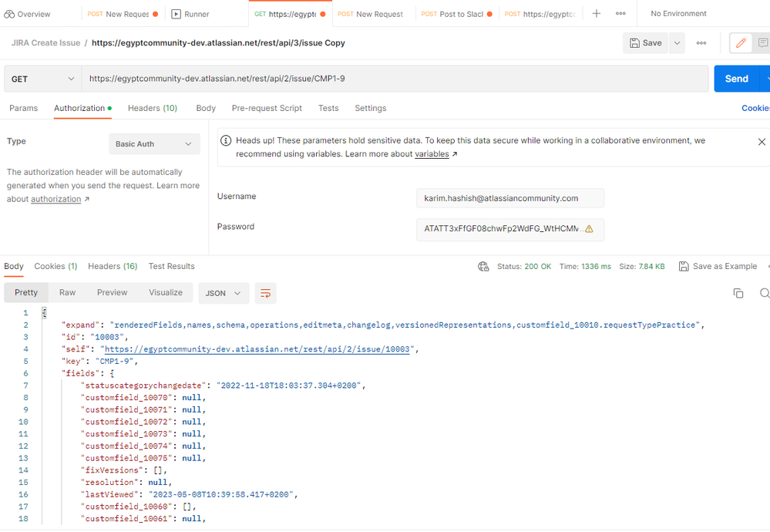The height and width of the screenshot is (532, 770).
Task: Click the JIRA Create Issue breadcrumb
Action: (x=45, y=42)
